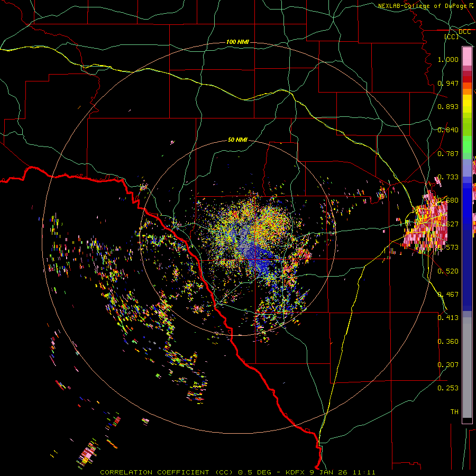
Task: Select the 1.000 color scale value
Action: tap(448, 59)
